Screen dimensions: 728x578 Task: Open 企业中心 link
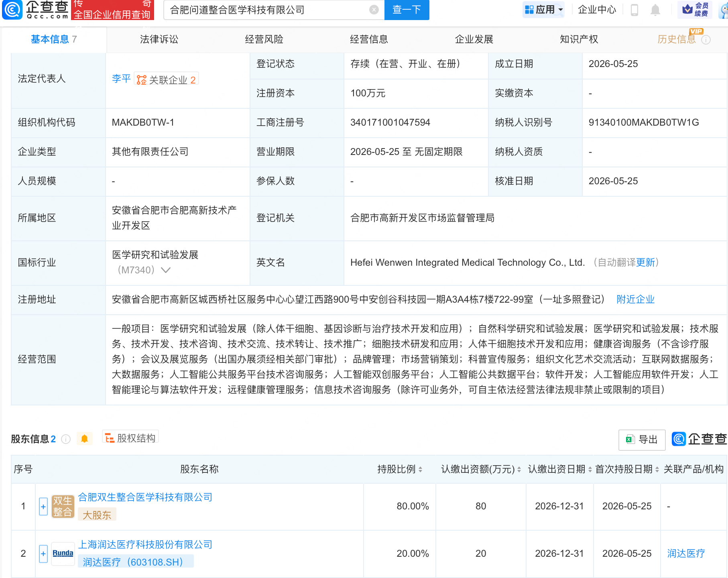click(x=597, y=10)
